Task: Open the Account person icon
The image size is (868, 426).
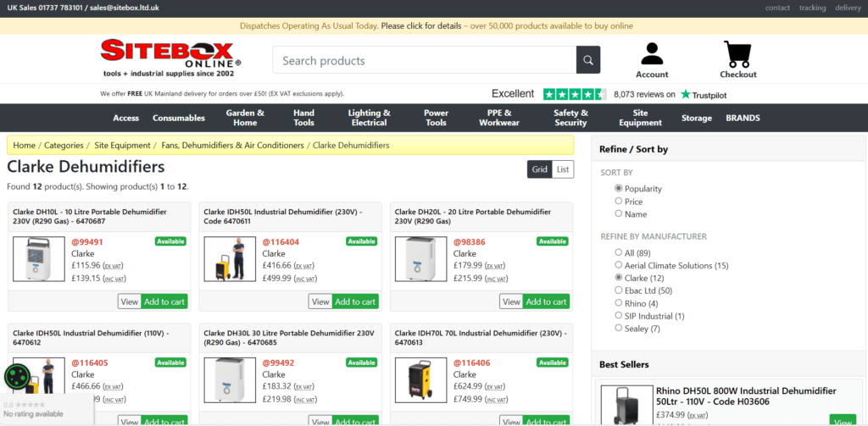Action: [652, 54]
